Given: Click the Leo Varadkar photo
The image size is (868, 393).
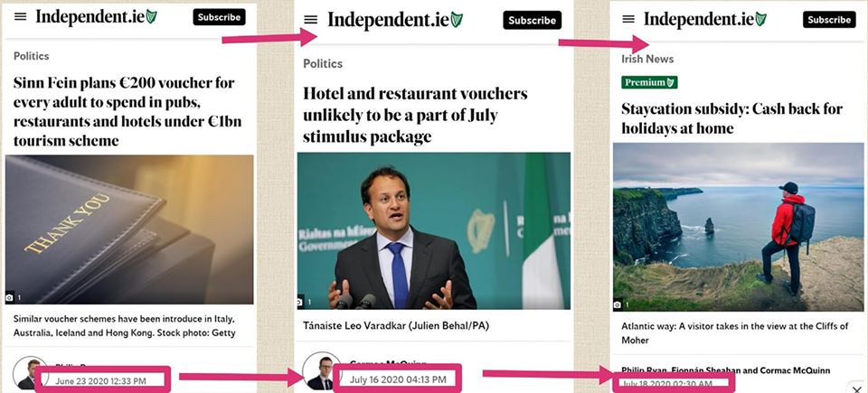Looking at the screenshot, I should pos(433,230).
